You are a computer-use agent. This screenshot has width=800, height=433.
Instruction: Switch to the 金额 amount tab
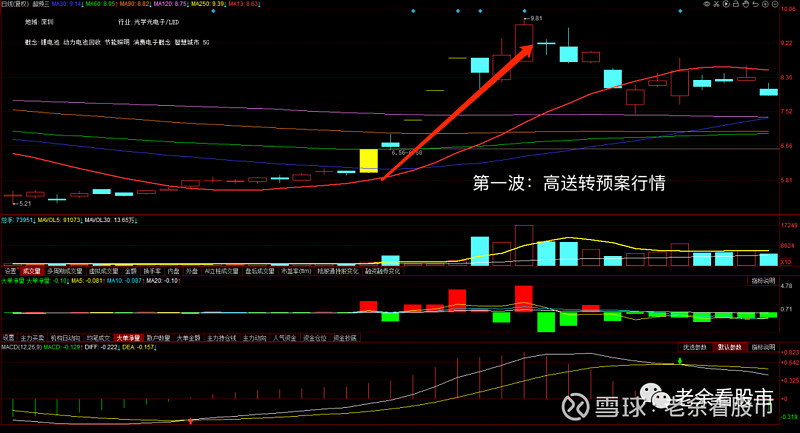click(x=131, y=270)
